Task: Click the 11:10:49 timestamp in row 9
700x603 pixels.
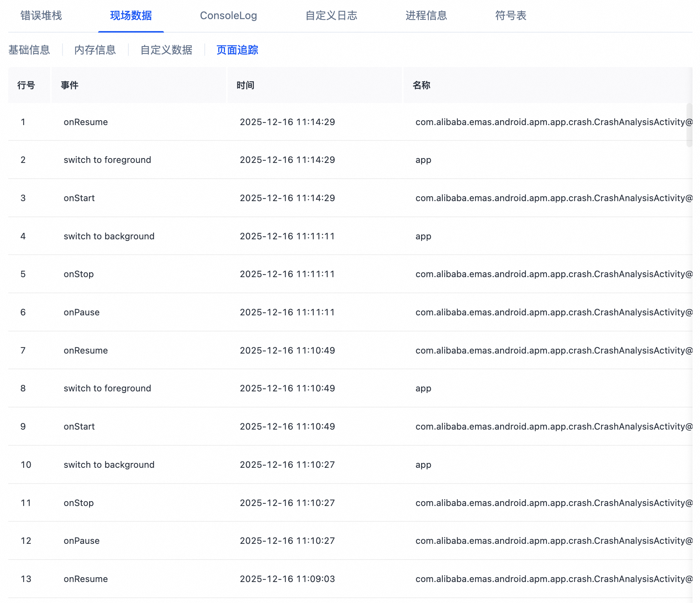Action: point(287,427)
